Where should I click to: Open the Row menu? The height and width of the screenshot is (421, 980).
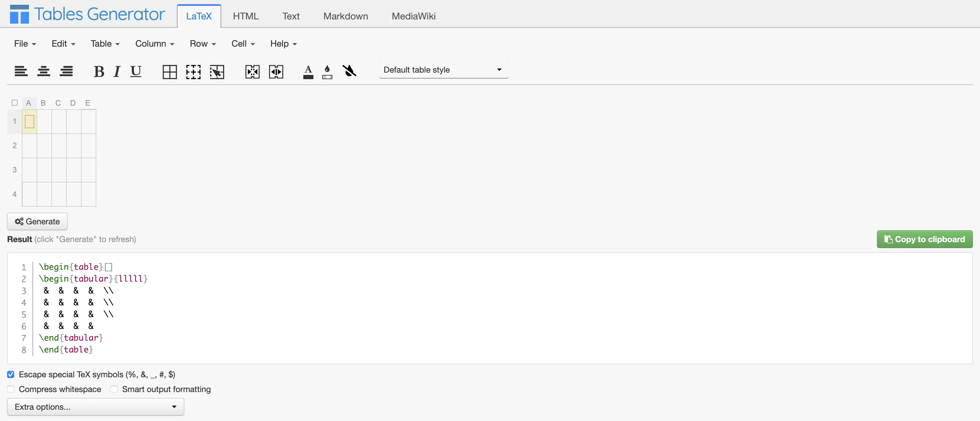pos(203,44)
